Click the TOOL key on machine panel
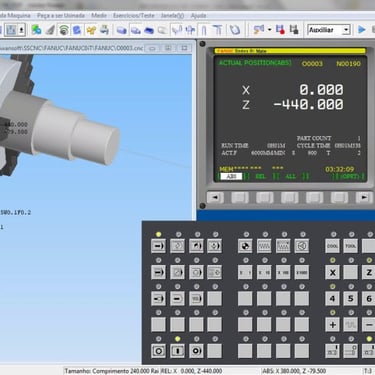The height and width of the screenshot is (375, 375). click(351, 246)
